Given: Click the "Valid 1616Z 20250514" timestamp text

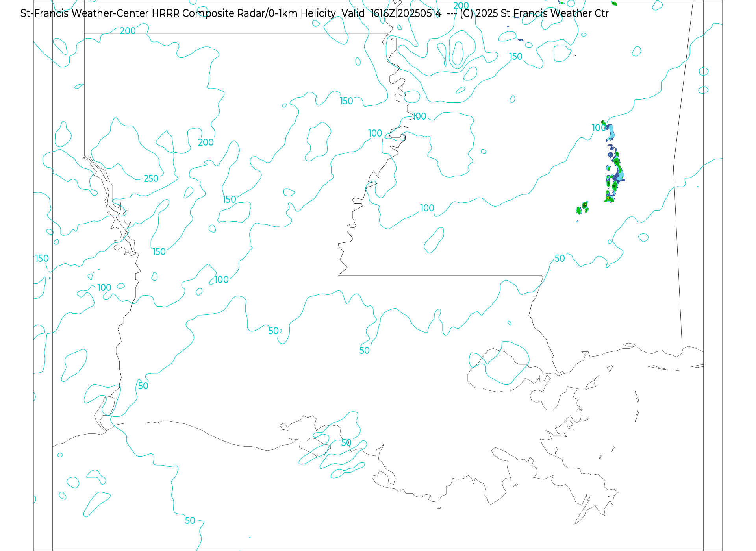Looking at the screenshot, I should click(391, 13).
